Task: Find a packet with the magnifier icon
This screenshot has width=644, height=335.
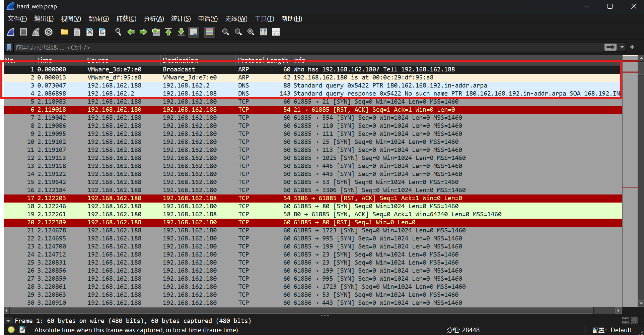Action: tap(118, 32)
